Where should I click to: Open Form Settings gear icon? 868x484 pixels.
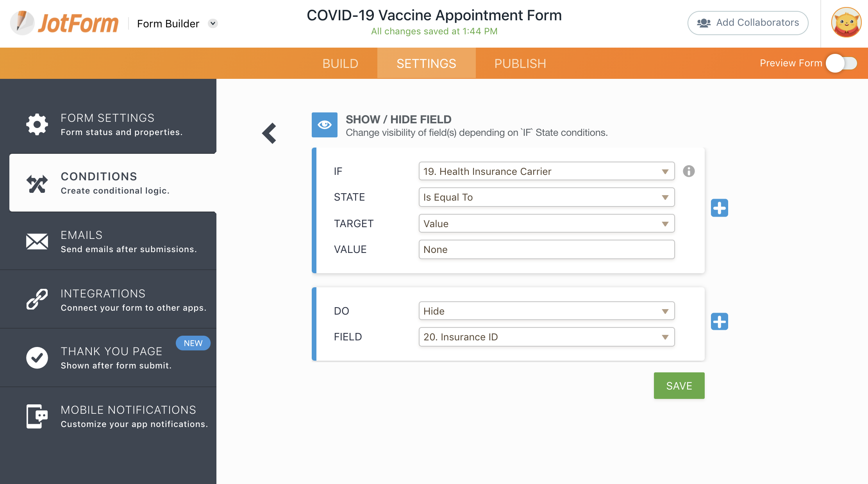click(37, 125)
